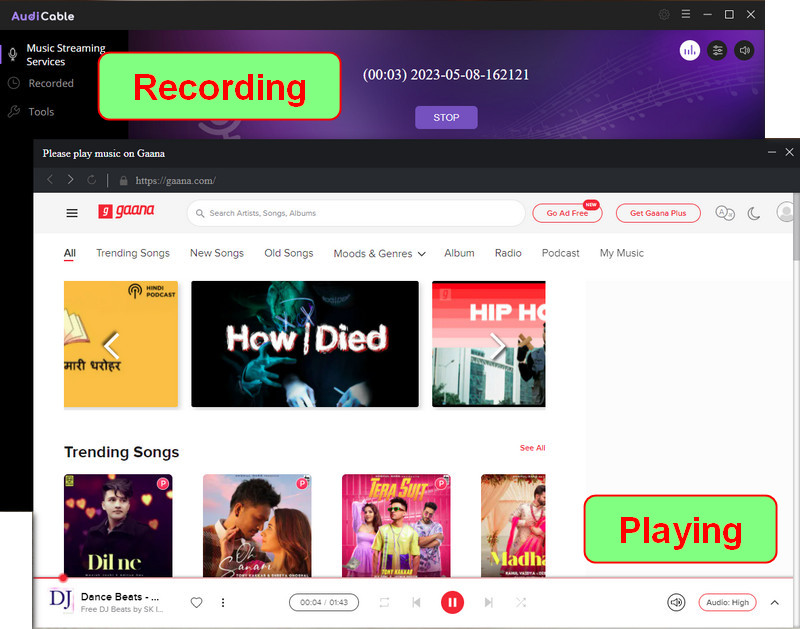Screen dimensions: 800x629
Task: Open the Radio tab
Action: point(508,253)
